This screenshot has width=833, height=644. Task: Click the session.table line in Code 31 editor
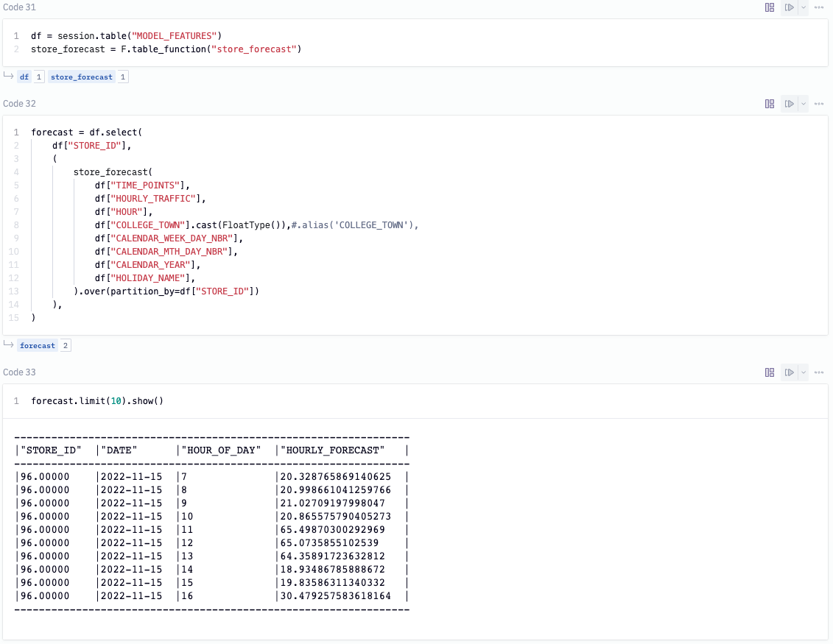click(x=125, y=35)
